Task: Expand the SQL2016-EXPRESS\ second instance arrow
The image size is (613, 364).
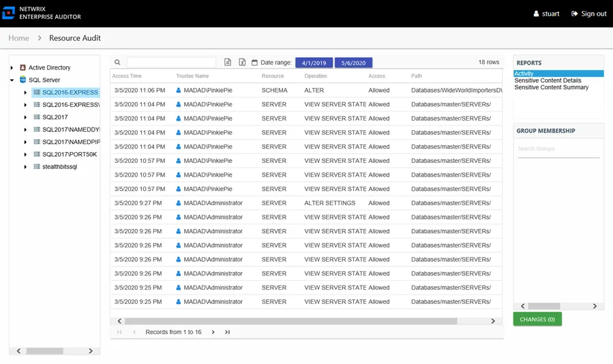Action: coord(25,105)
